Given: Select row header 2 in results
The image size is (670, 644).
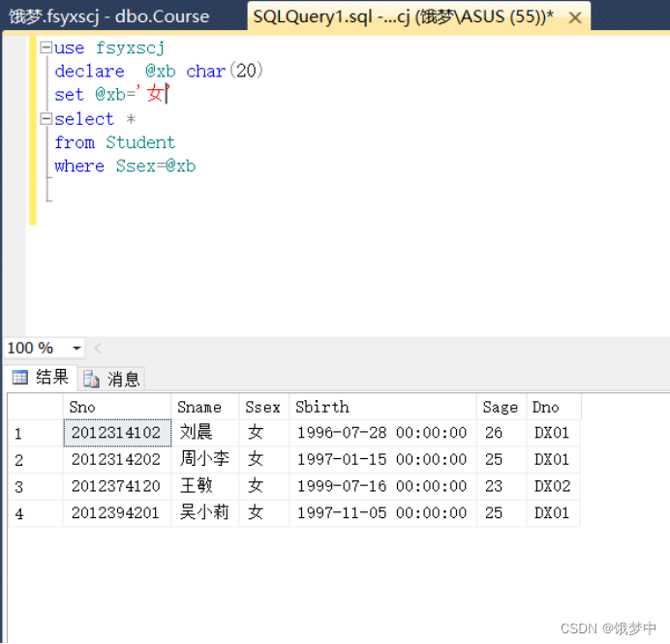Looking at the screenshot, I should (x=36, y=460).
